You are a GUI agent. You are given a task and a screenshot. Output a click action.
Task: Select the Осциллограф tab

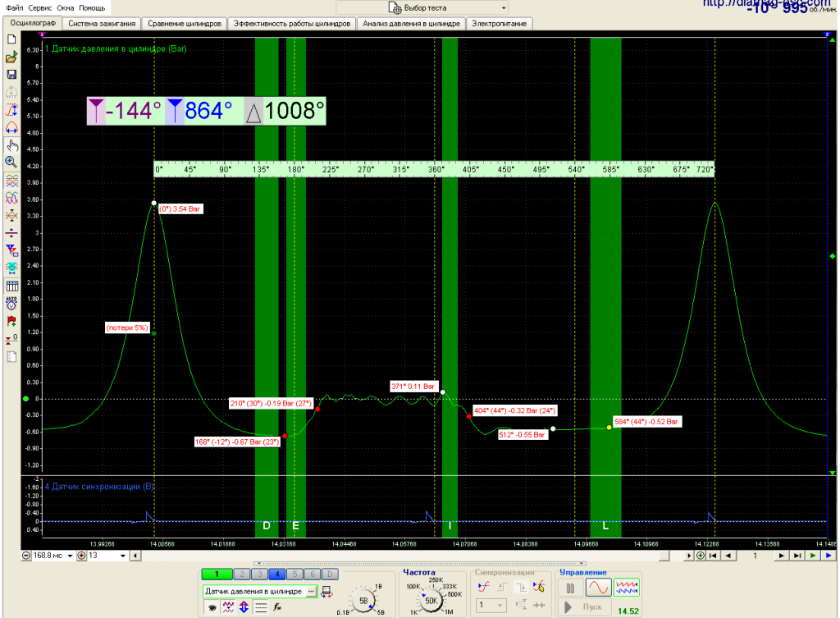(33, 23)
